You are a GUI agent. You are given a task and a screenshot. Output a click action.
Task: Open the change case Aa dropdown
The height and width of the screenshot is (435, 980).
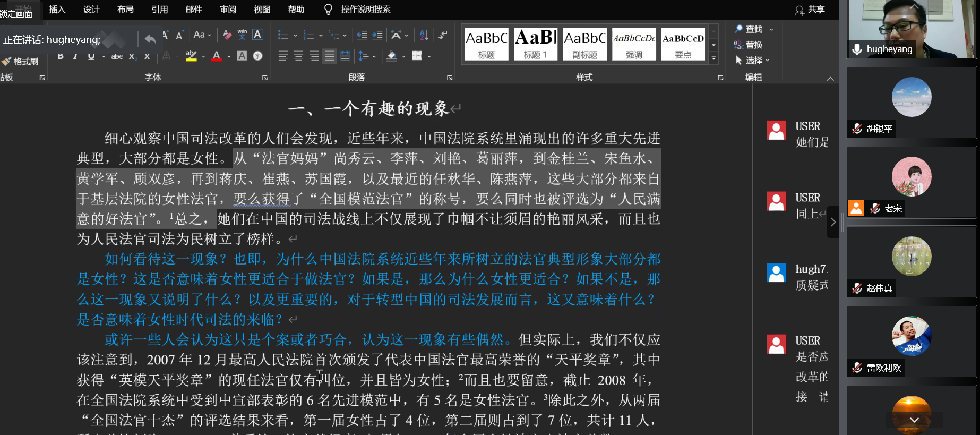(202, 35)
